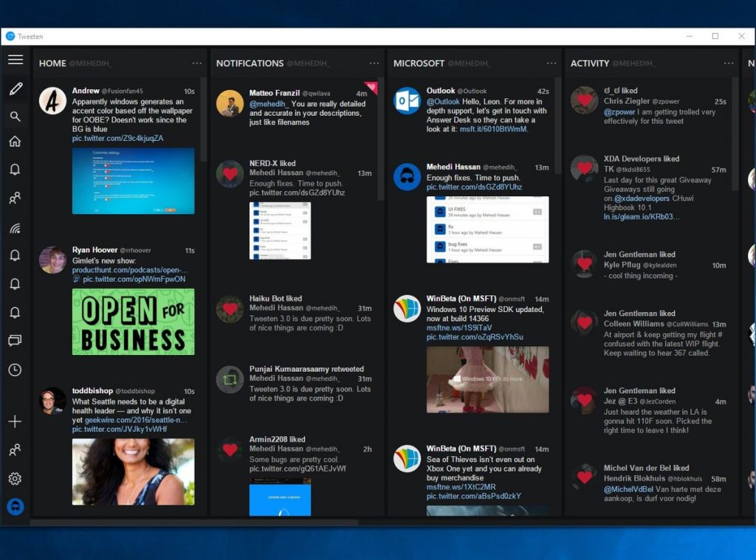Open the geekwire.com link in toddbishop's tweet
This screenshot has height=560, width=756.
(136, 420)
